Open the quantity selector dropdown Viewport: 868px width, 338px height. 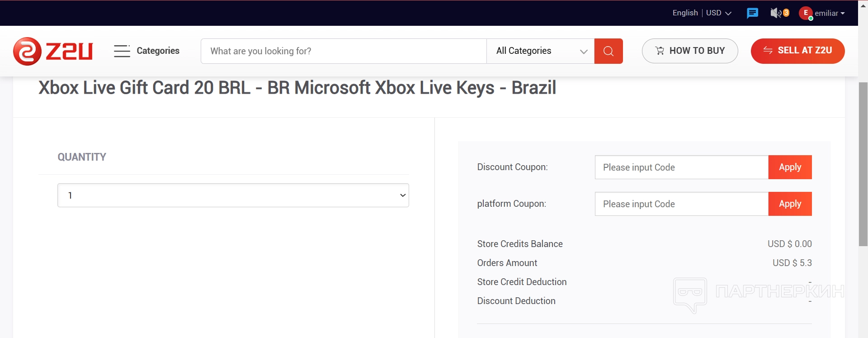[x=233, y=195]
